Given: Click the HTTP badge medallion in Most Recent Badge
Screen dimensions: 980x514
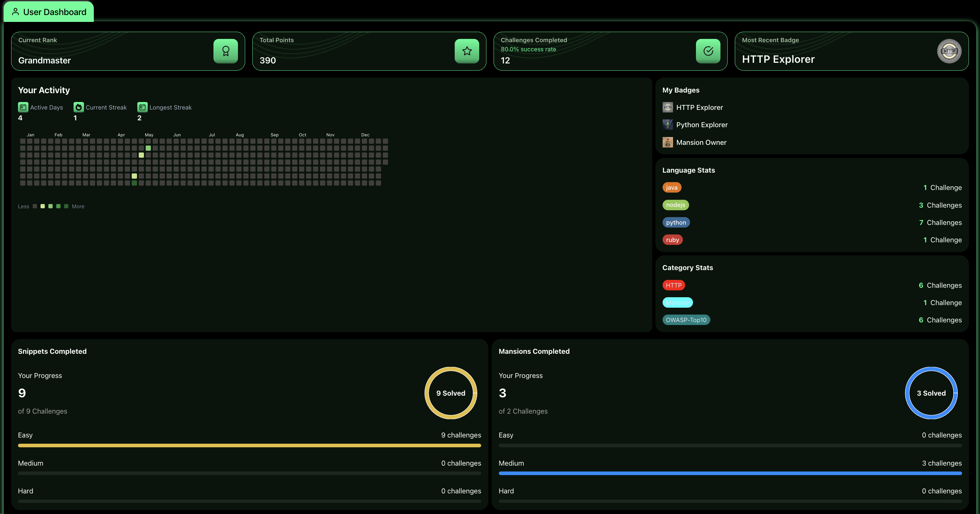Looking at the screenshot, I should (x=949, y=51).
